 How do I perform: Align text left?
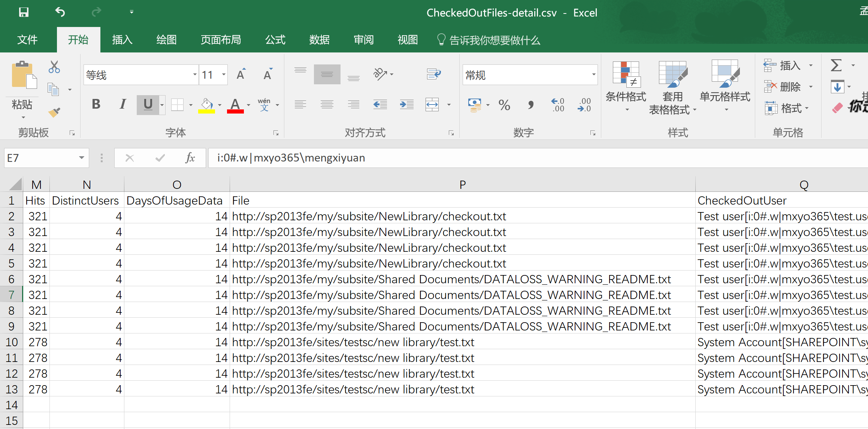[300, 105]
